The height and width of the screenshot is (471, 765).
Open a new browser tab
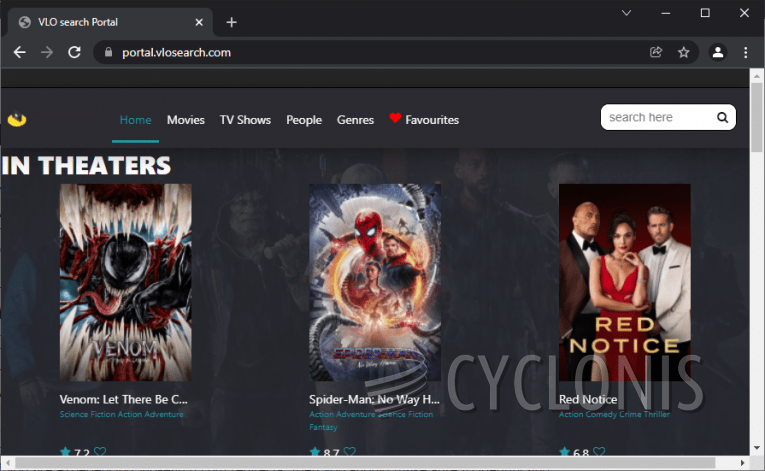(x=231, y=22)
